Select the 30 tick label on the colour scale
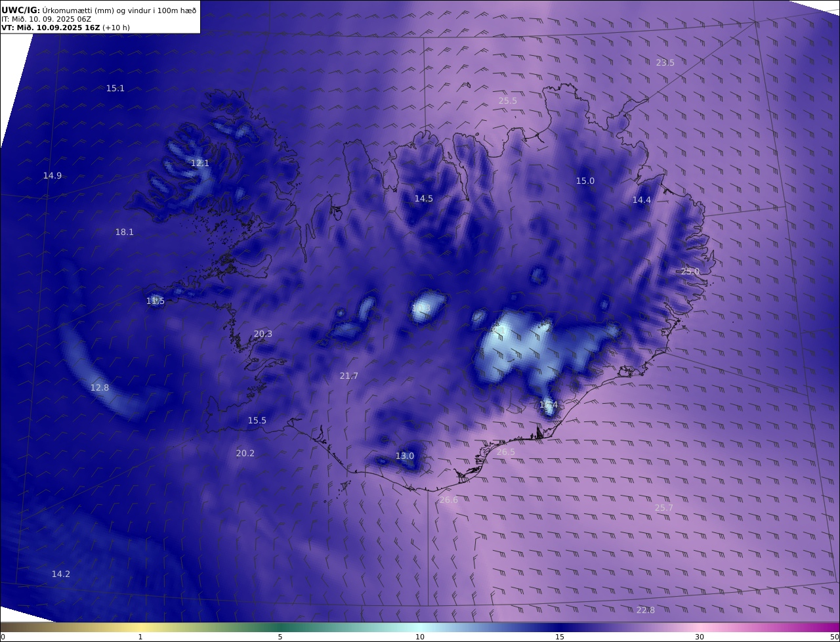 pyautogui.click(x=700, y=637)
